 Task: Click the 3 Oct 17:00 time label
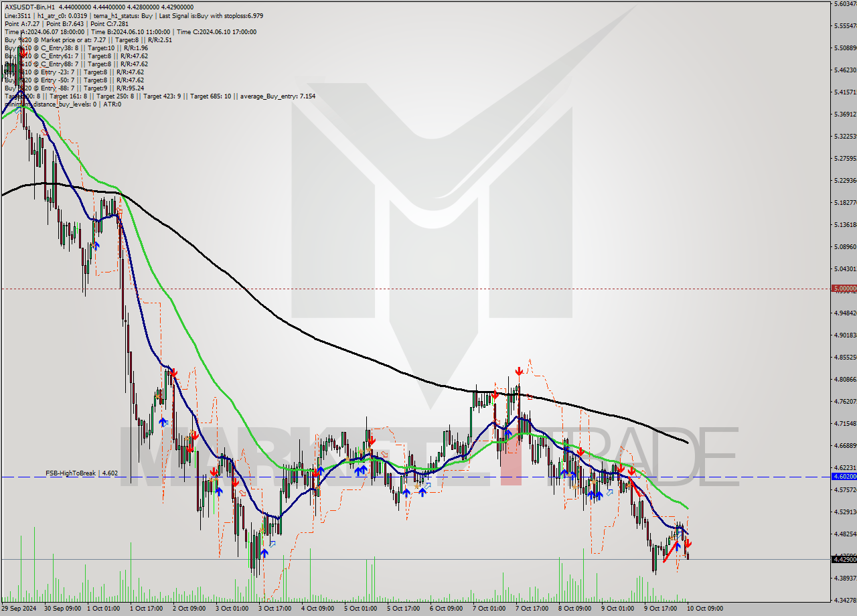tap(277, 609)
